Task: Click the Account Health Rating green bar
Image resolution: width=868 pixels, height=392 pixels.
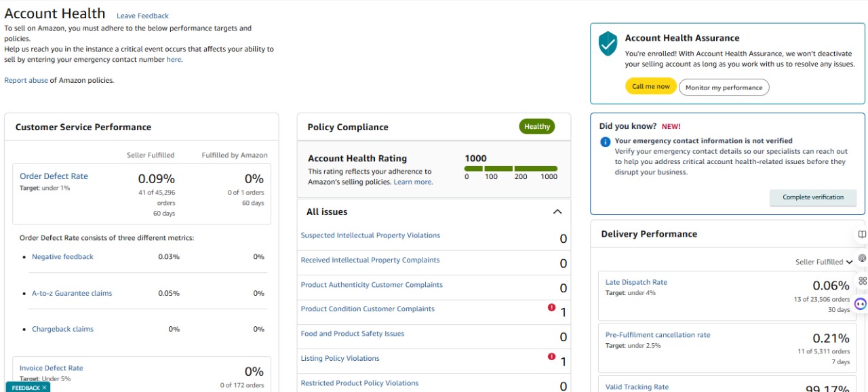Action: click(x=511, y=168)
